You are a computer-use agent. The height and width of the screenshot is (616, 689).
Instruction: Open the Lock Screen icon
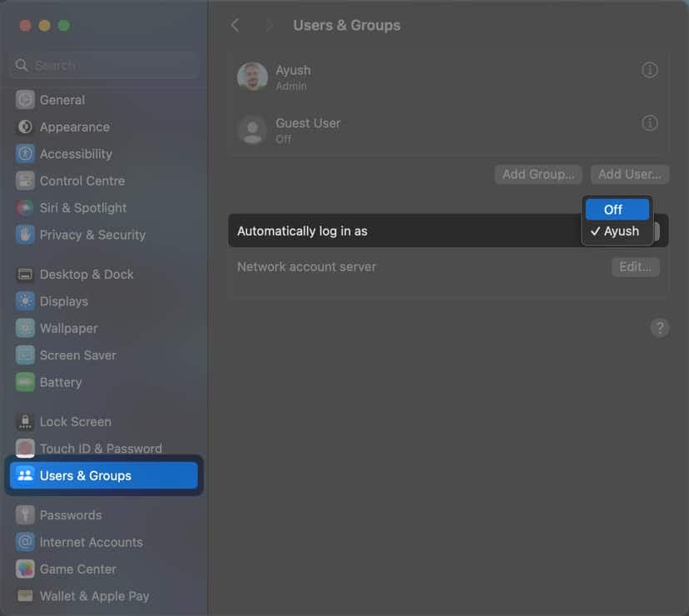(25, 422)
